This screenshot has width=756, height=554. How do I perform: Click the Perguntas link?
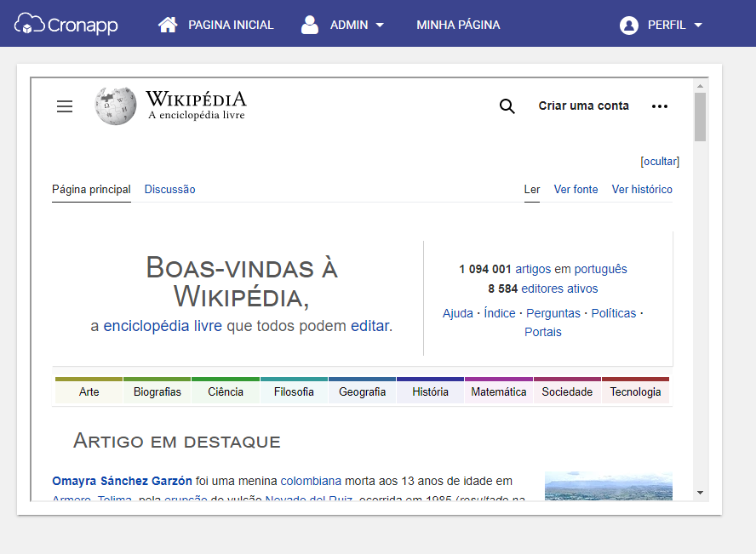coord(553,313)
